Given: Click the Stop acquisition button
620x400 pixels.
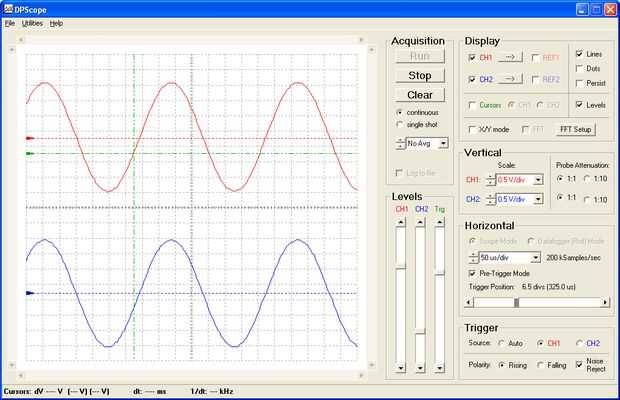Looking at the screenshot, I should pos(420,75).
